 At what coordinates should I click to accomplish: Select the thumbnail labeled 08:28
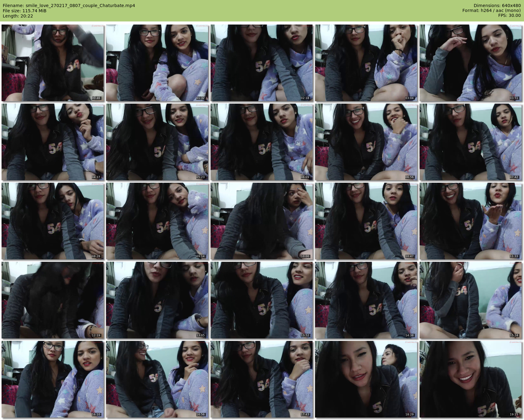pyautogui.click(x=53, y=221)
